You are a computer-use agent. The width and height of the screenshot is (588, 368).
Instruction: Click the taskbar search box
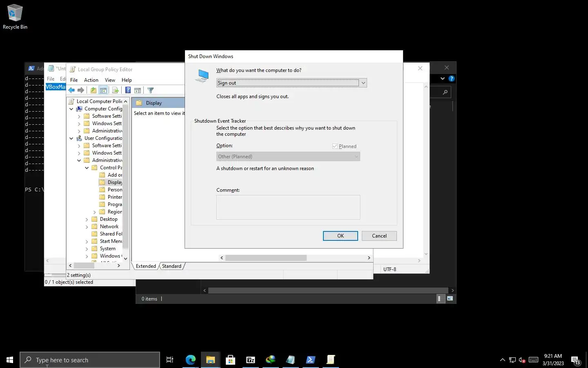pyautogui.click(x=90, y=360)
